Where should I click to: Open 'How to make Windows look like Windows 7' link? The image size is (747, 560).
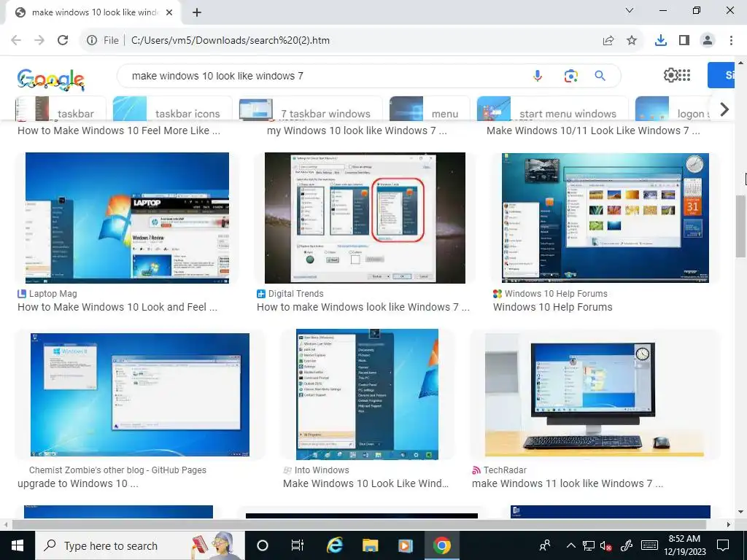point(363,307)
